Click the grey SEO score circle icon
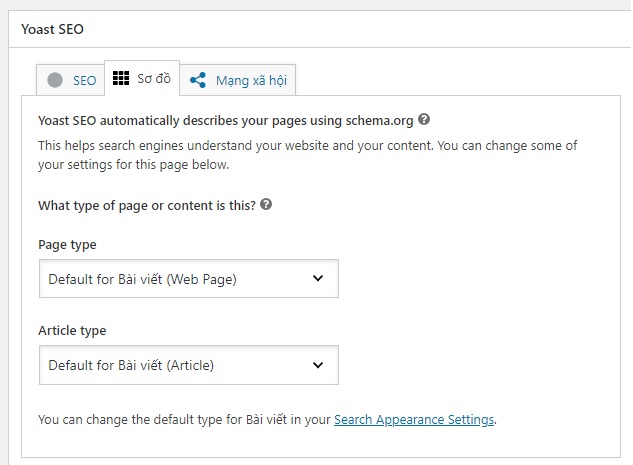The width and height of the screenshot is (633, 465). pos(54,80)
